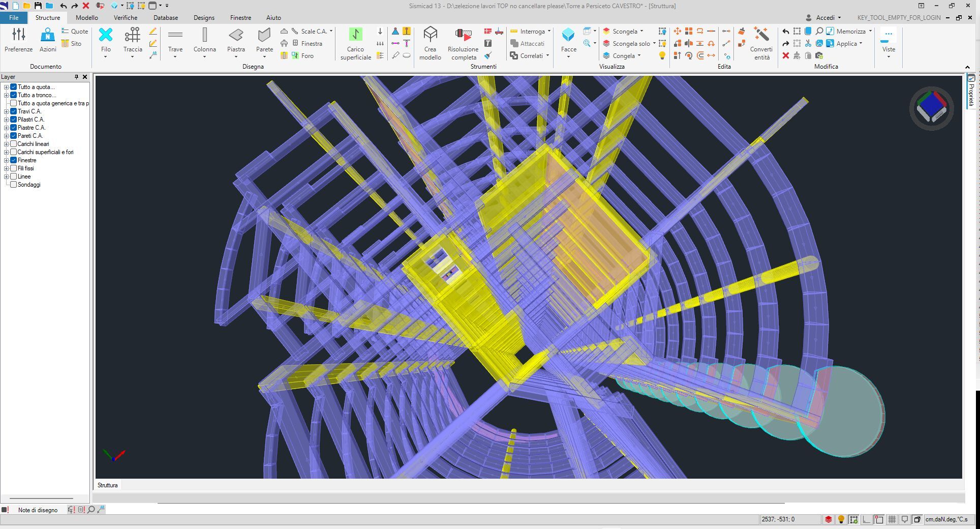
Task: Click the Carico superficiale tool
Action: (355, 36)
